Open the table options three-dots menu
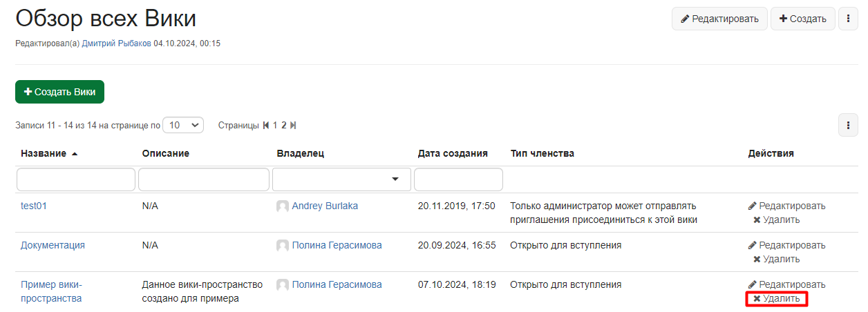868x312 pixels. (x=848, y=125)
